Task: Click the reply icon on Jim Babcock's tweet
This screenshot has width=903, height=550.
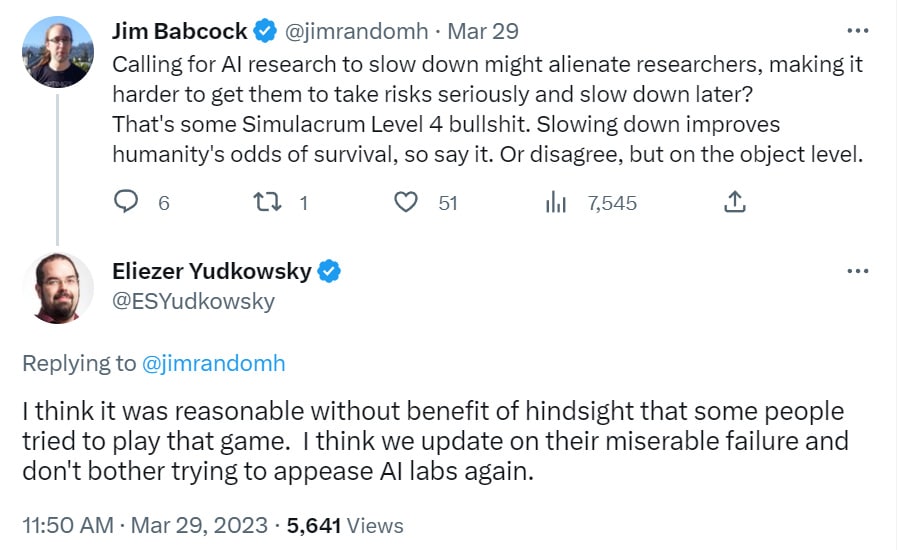Action: coord(126,202)
